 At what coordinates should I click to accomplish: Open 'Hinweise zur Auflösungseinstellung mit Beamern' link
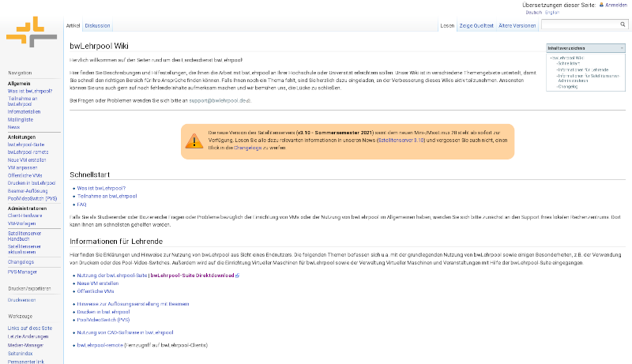[x=133, y=304]
